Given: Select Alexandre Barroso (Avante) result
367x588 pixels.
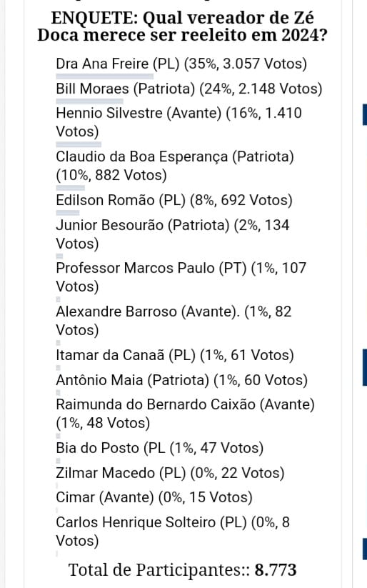Looking at the screenshot, I should [x=174, y=321].
